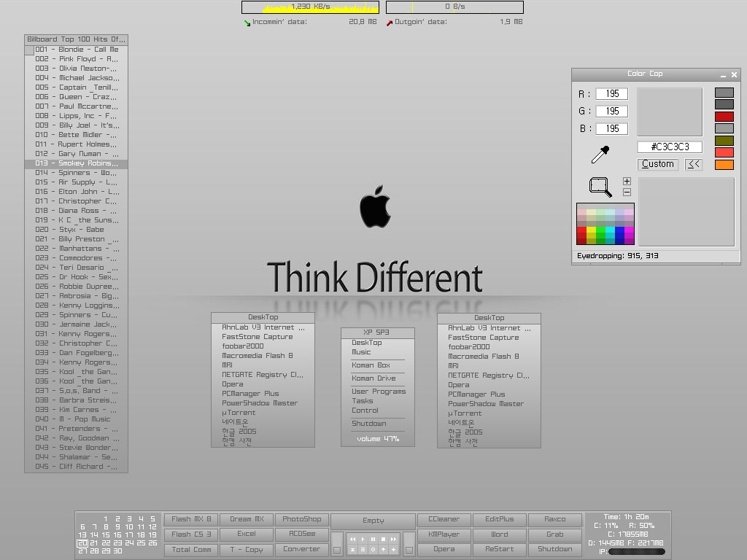Click day 30 in the calendar

point(117,551)
